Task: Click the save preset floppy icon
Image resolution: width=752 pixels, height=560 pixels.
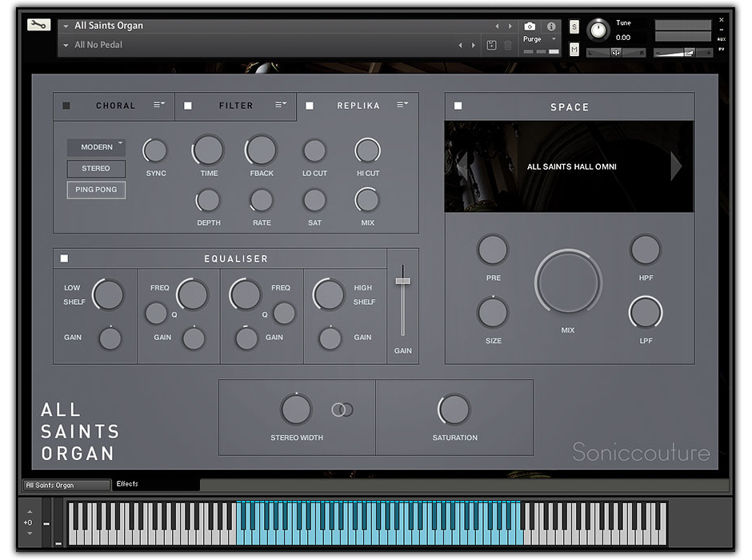Action: (491, 45)
